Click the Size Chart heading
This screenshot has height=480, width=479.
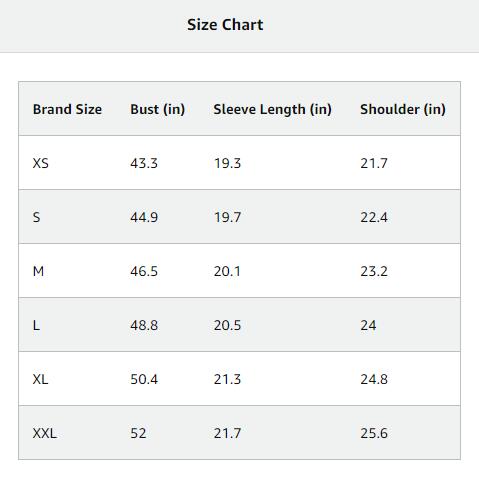[225, 25]
